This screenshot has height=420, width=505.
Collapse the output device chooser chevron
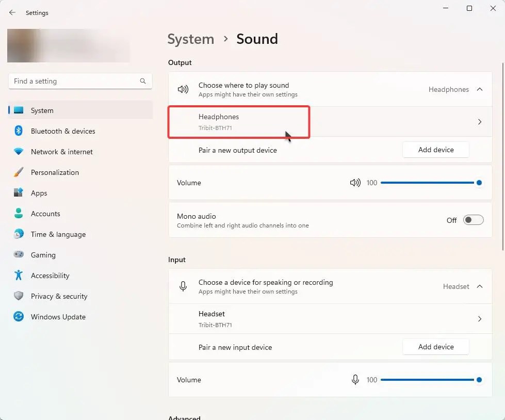coord(480,89)
